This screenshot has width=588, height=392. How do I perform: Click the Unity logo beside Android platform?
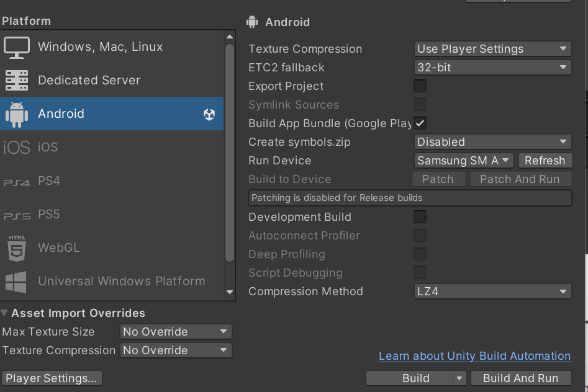point(209,114)
